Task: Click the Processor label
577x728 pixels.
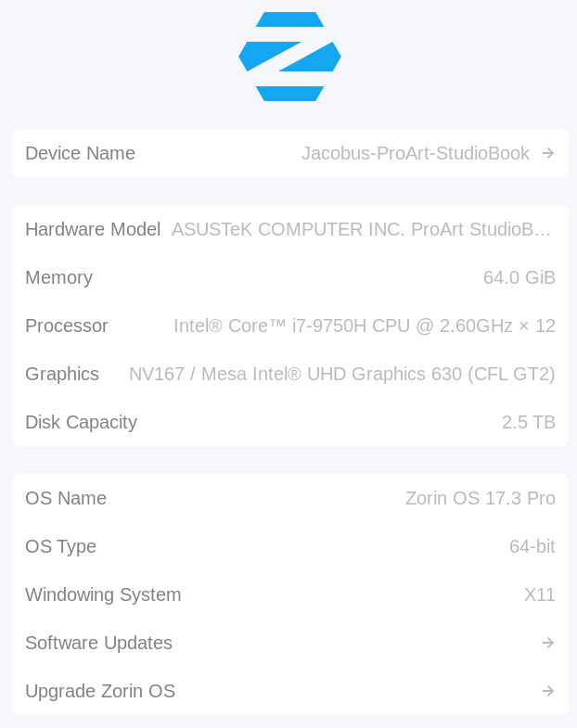Action: (x=67, y=326)
